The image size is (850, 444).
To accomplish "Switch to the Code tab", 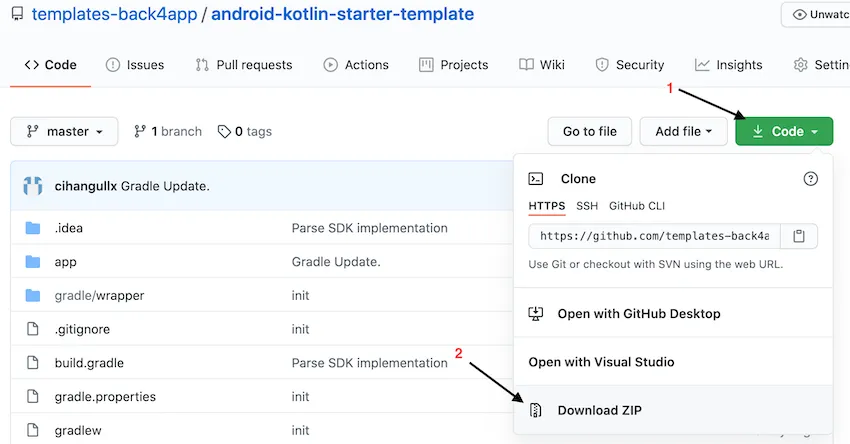I will click(50, 65).
